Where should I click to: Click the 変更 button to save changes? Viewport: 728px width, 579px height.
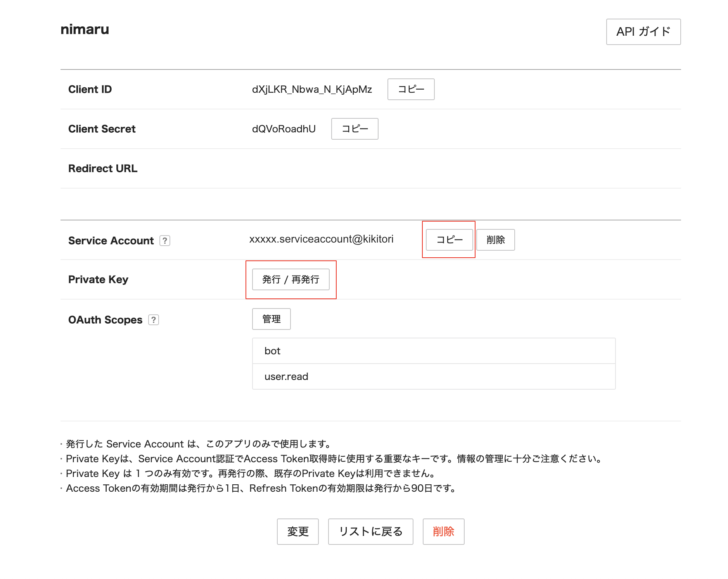pyautogui.click(x=297, y=532)
